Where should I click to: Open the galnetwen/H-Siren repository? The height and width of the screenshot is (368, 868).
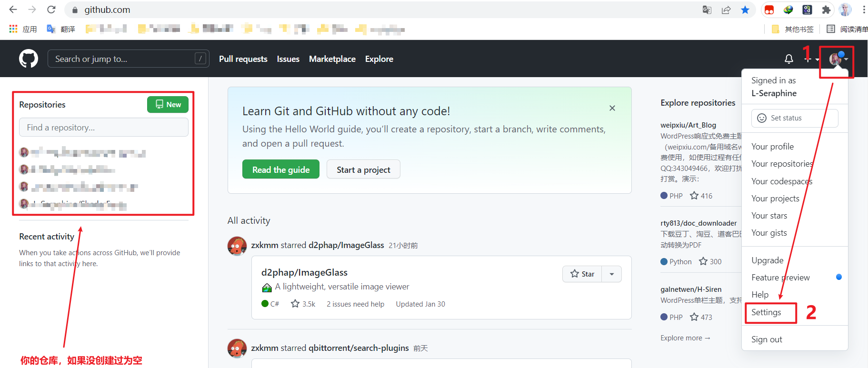(x=691, y=289)
